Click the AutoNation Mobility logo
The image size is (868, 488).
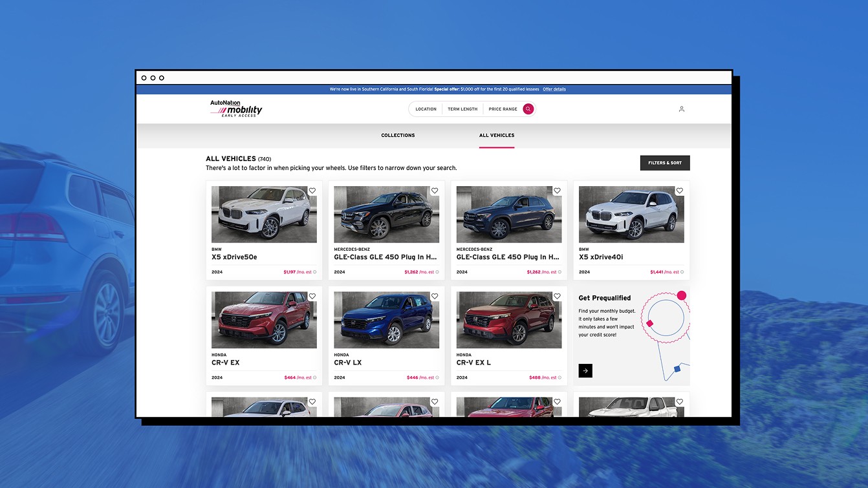[236, 109]
